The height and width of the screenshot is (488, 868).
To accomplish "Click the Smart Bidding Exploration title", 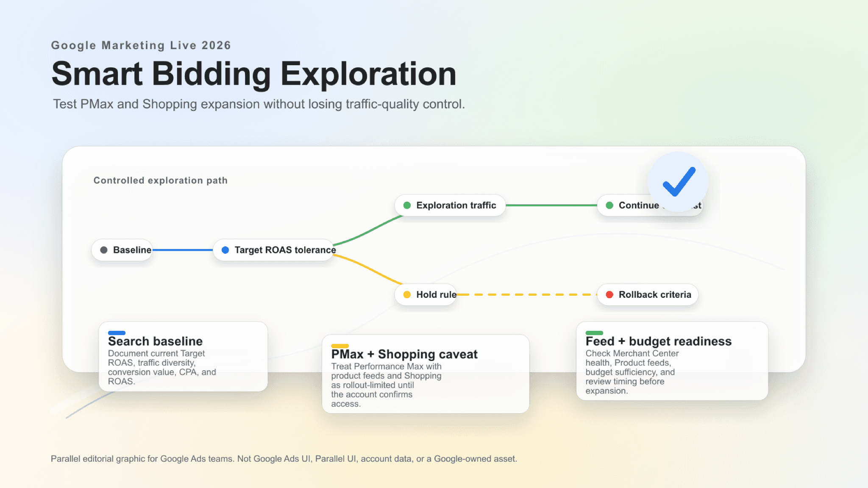I will pyautogui.click(x=254, y=74).
